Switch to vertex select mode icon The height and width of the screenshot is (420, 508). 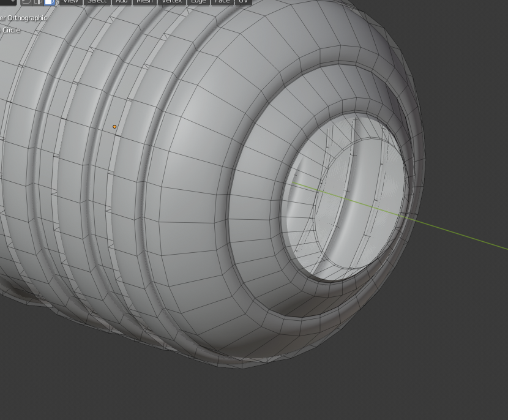[26, 2]
